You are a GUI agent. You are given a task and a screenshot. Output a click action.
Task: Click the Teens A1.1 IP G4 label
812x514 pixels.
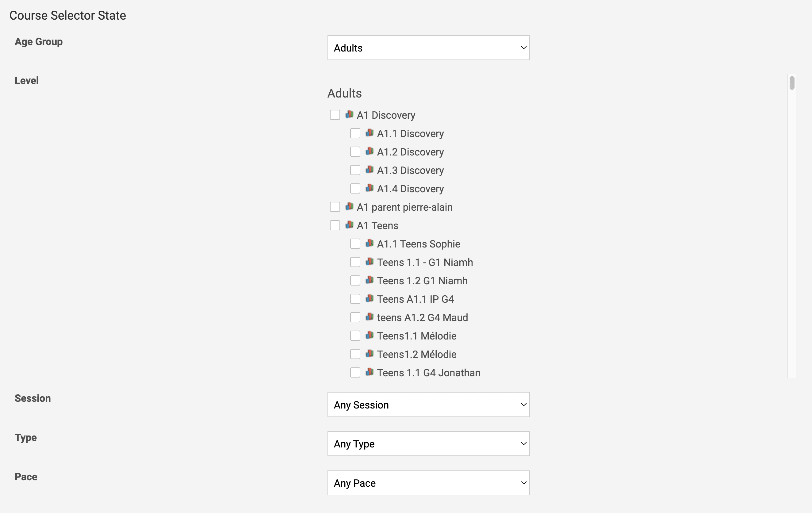415,299
